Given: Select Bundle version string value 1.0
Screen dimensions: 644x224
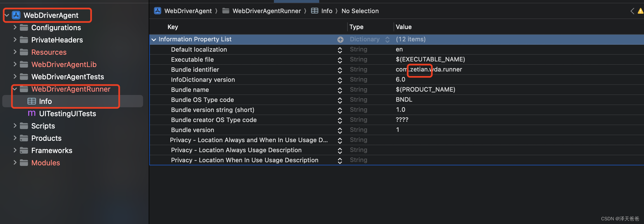Looking at the screenshot, I should [x=401, y=109].
